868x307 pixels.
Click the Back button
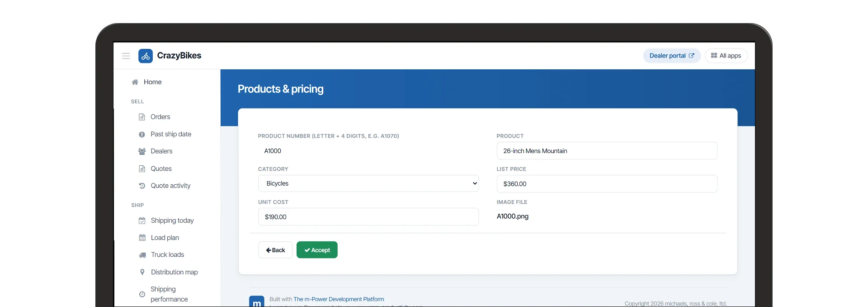tap(275, 250)
